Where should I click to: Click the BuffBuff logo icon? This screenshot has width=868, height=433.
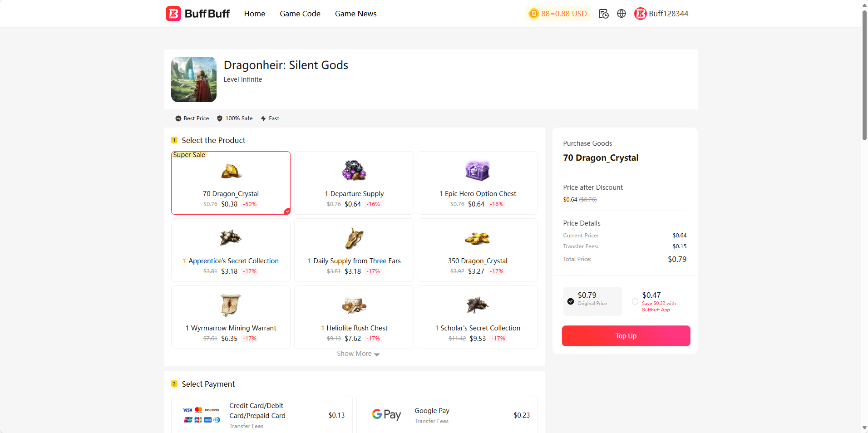(x=173, y=14)
